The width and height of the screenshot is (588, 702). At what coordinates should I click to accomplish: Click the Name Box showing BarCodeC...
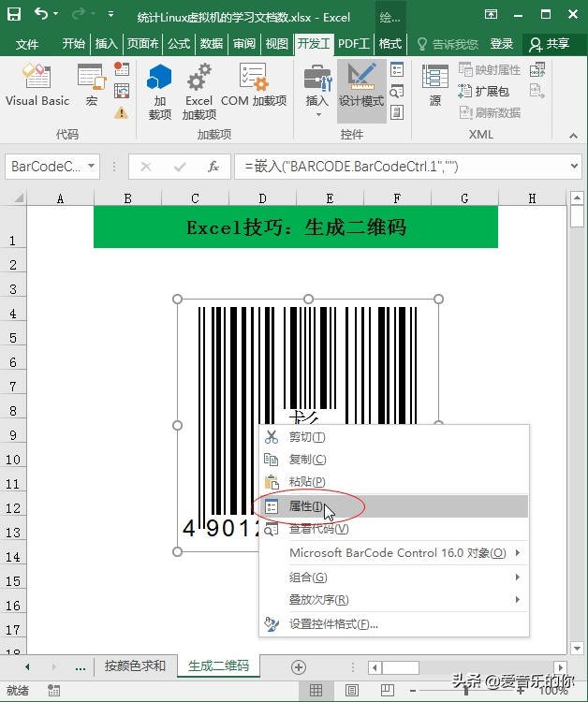tap(46, 167)
